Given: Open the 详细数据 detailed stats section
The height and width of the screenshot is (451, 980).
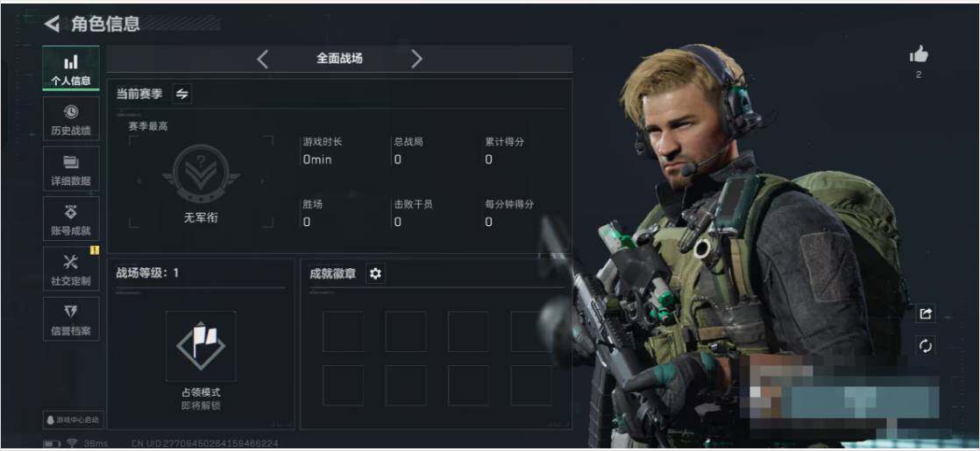Looking at the screenshot, I should (71, 169).
